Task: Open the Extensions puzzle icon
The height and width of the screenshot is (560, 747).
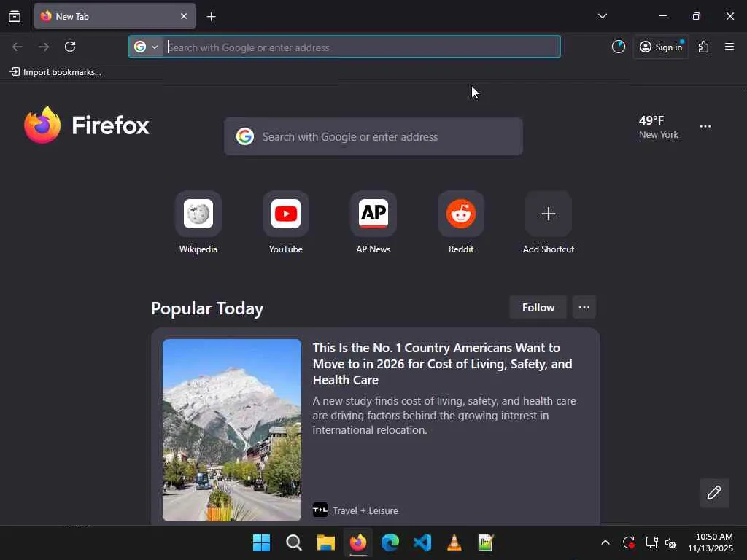Action: 704,47
